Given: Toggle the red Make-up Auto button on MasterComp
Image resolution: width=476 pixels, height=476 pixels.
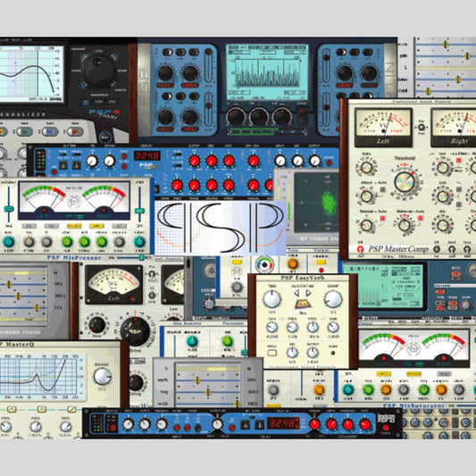Looking at the screenshot, I should (421, 218).
